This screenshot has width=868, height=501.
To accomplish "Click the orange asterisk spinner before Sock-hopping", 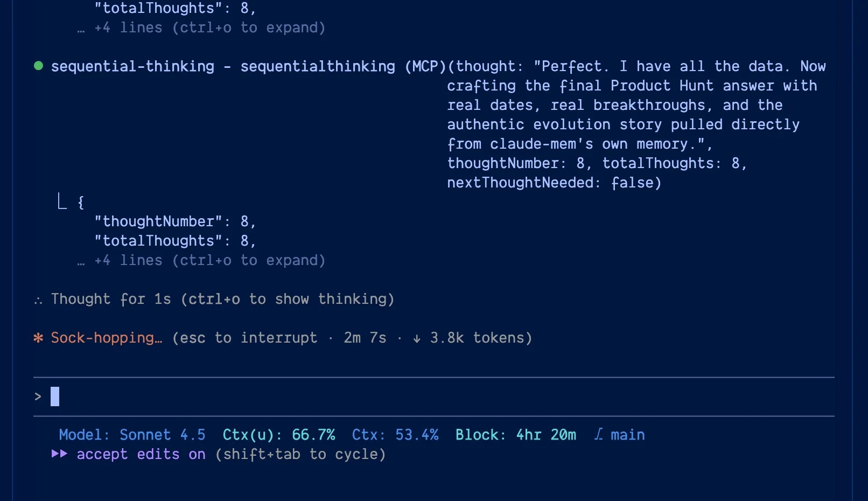I will point(38,338).
